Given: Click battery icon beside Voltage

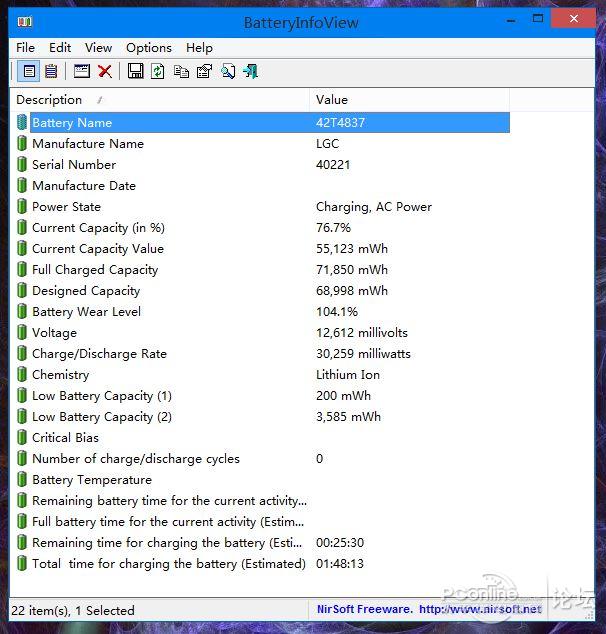Looking at the screenshot, I should [x=22, y=332].
